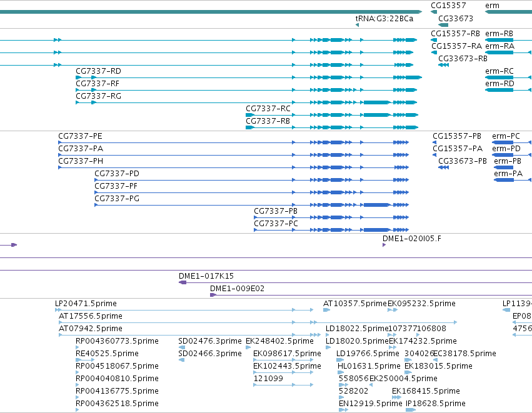Image resolution: width=532 pixels, height=413 pixels.
Task: Select the erm-PB protein label
Action: (508, 161)
